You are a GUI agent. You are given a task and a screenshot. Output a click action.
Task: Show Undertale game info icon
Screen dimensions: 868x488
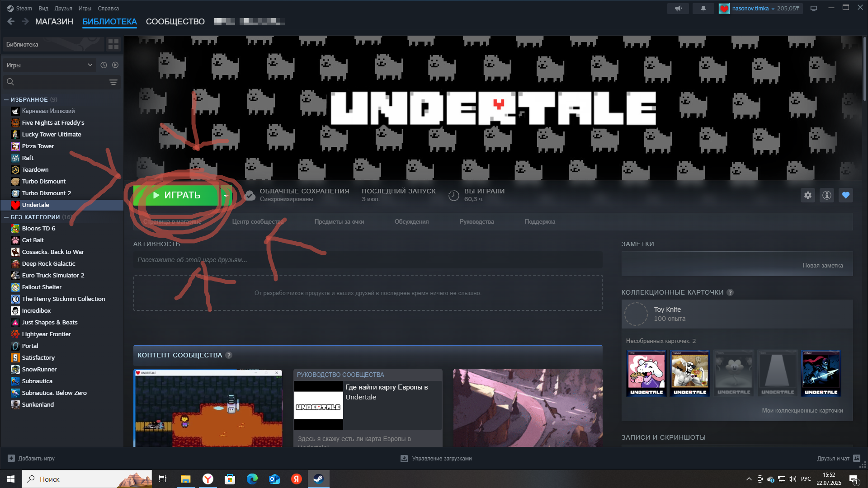tap(827, 195)
